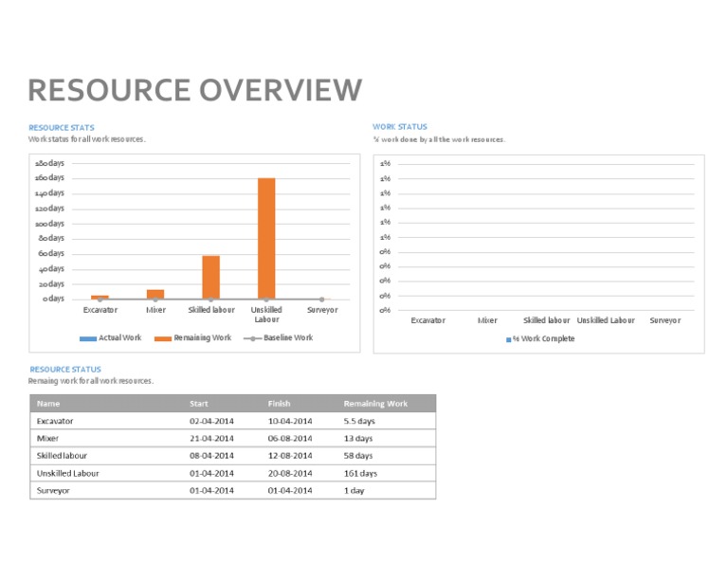
Task: Select Mixer name cell in table
Action: [x=47, y=439]
